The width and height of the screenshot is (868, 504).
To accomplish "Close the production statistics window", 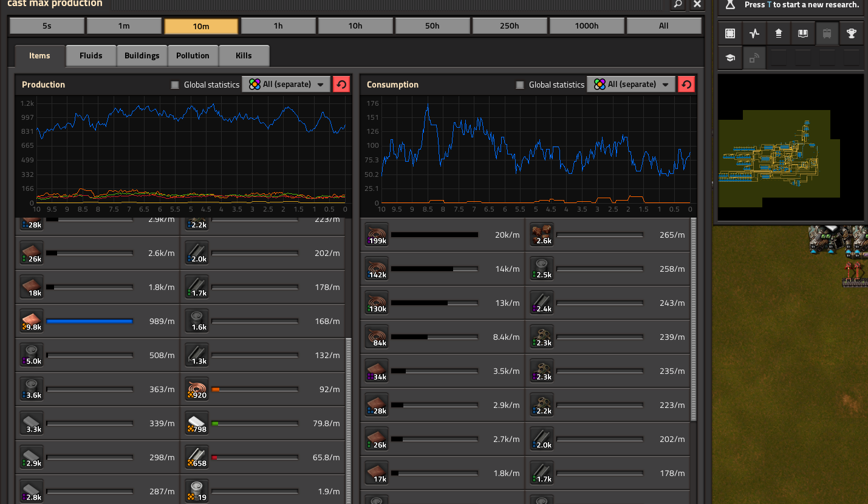I will click(x=697, y=4).
